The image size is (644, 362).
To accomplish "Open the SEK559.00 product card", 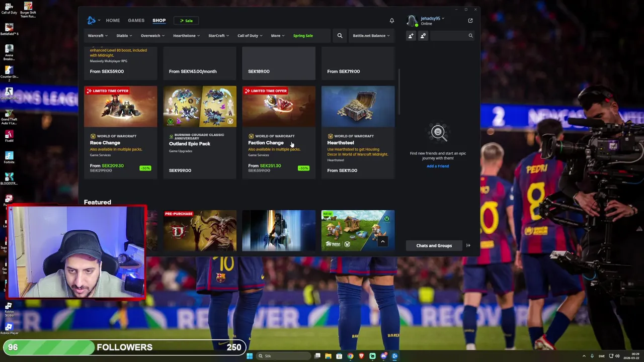I will click(120, 62).
